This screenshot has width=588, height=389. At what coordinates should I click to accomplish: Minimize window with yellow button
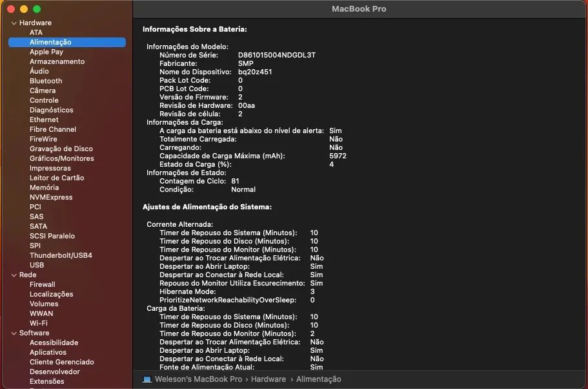coord(24,9)
